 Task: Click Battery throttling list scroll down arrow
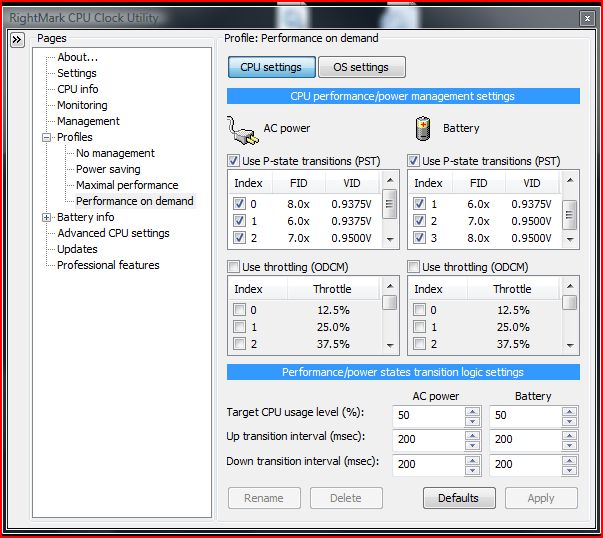tap(570, 345)
